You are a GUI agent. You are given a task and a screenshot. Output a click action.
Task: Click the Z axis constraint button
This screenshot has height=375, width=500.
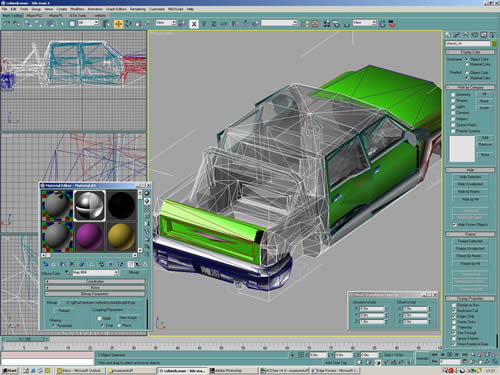(x=214, y=24)
